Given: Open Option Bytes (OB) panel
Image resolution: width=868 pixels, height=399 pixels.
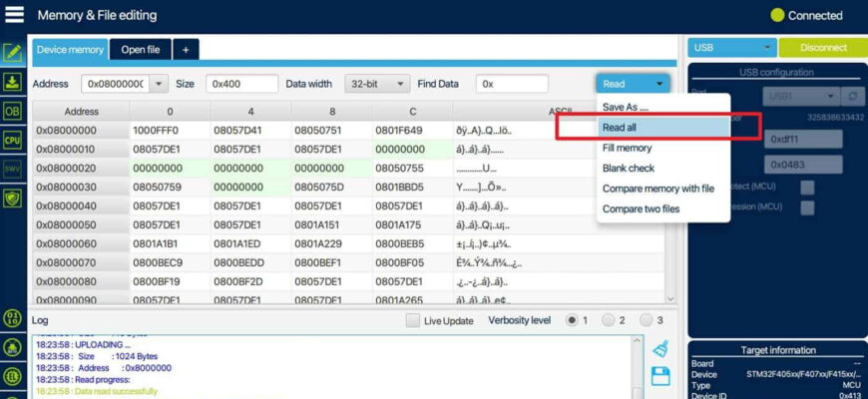Looking at the screenshot, I should [x=13, y=111].
